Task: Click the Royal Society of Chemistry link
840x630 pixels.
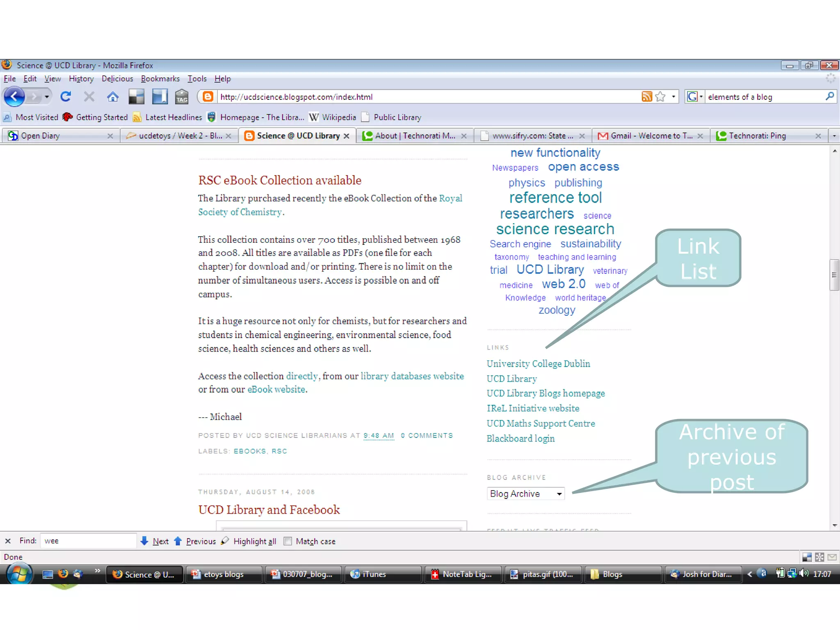Action: click(240, 212)
